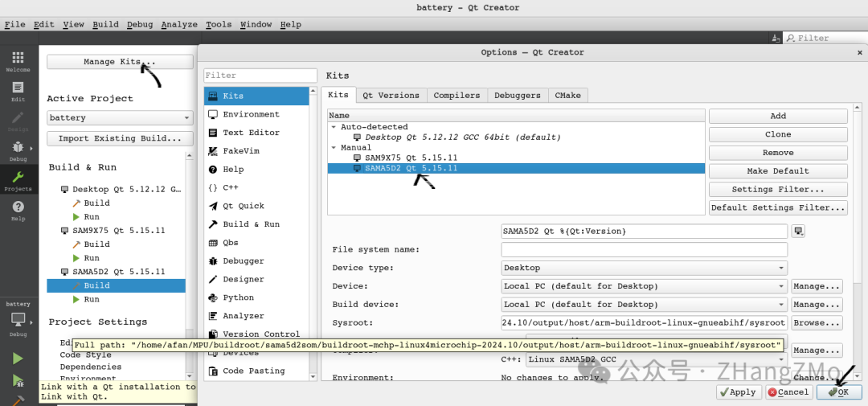Open the Device type dropdown
The image size is (868, 406).
pyautogui.click(x=645, y=268)
